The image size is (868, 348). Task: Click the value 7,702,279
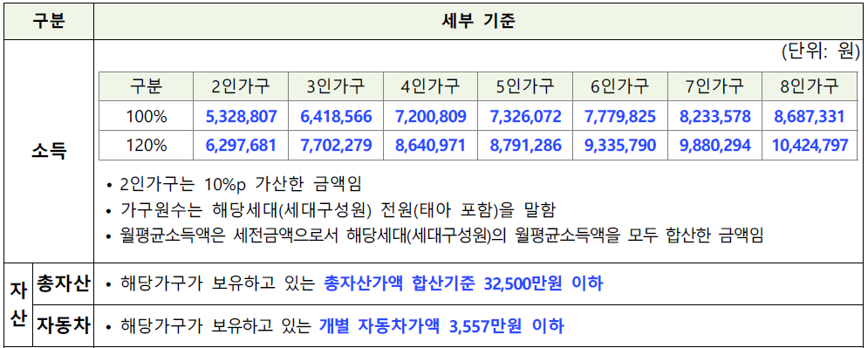pos(336,146)
